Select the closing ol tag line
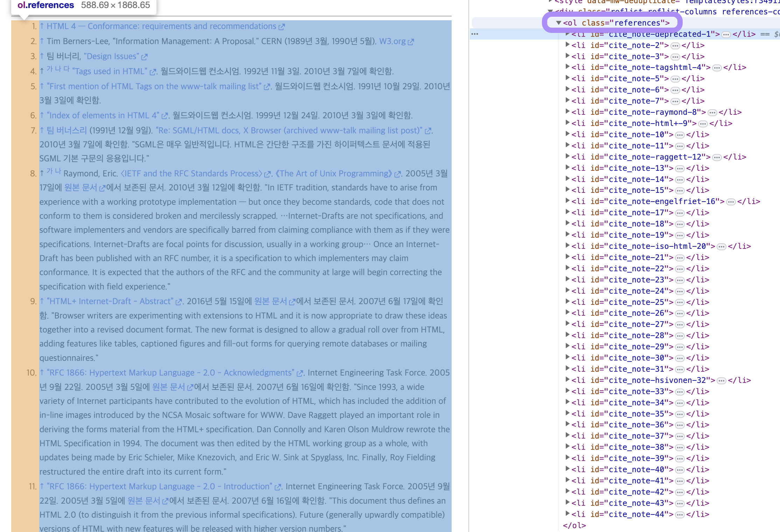Screen dimensions: 780x532 (x=574, y=525)
